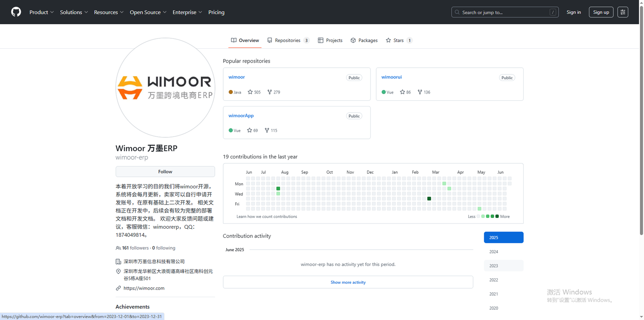Switch to the Overview tab
644x320 pixels.
pos(245,40)
